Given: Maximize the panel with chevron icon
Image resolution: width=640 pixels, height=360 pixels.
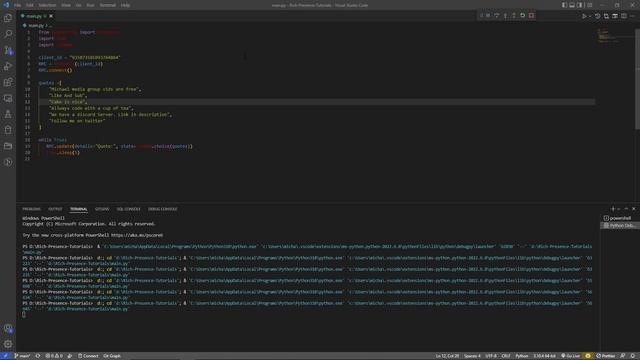Looking at the screenshot, I should [627, 209].
